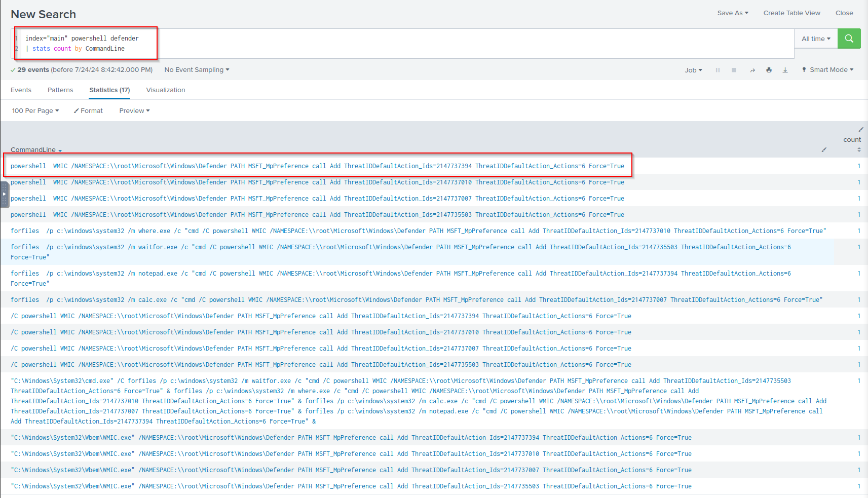Expand the left sidebar handle

pos(4,194)
